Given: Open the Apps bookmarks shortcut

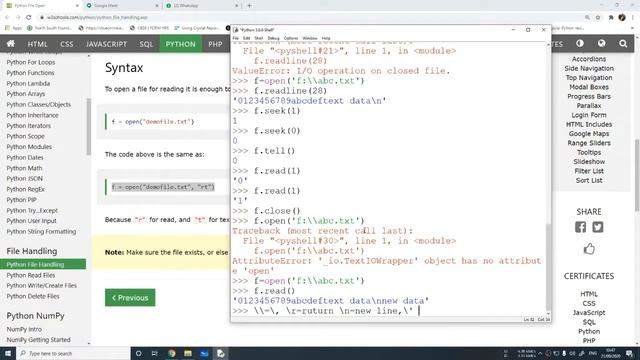Looking at the screenshot, I should (x=13, y=28).
